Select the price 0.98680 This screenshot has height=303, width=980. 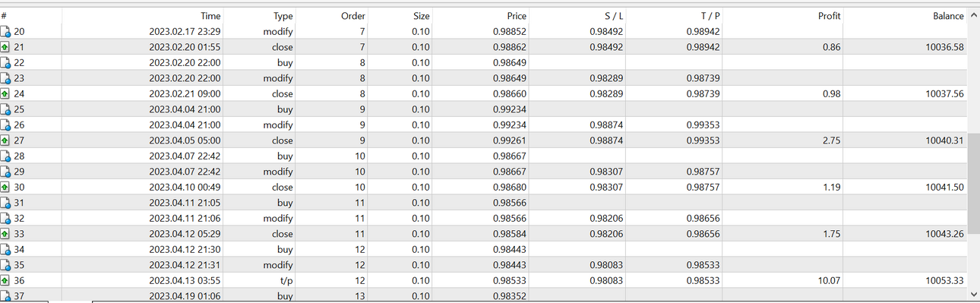(x=509, y=188)
